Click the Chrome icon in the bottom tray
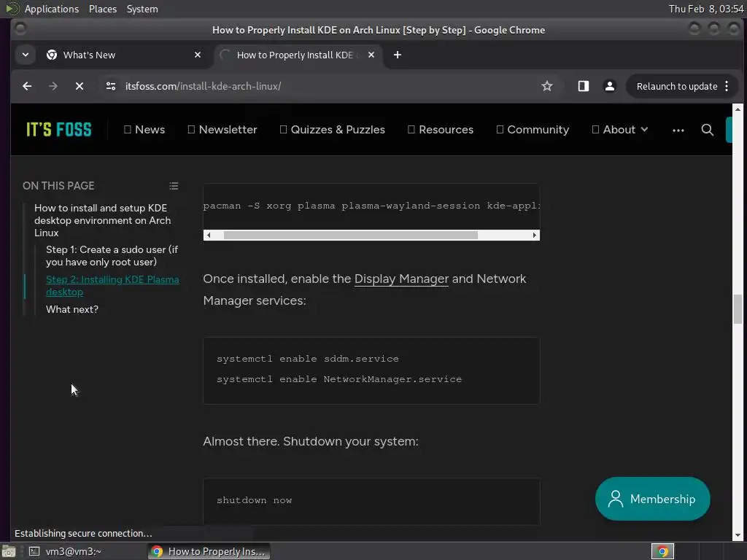The height and width of the screenshot is (560, 747). (662, 551)
